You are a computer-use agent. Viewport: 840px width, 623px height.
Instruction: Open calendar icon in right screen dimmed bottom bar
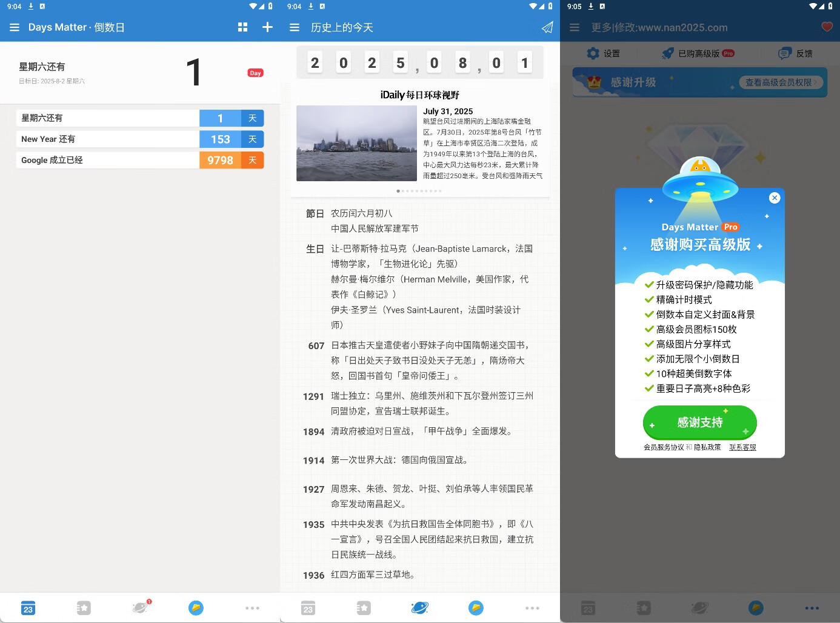tap(588, 608)
